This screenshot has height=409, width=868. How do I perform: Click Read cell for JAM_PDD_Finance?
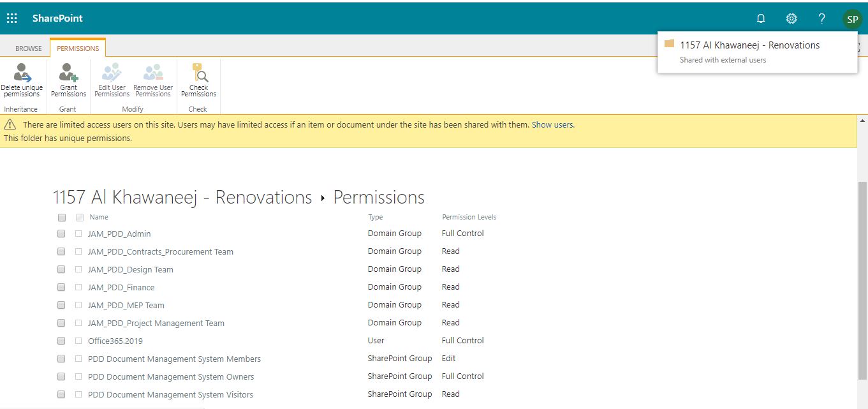451,287
